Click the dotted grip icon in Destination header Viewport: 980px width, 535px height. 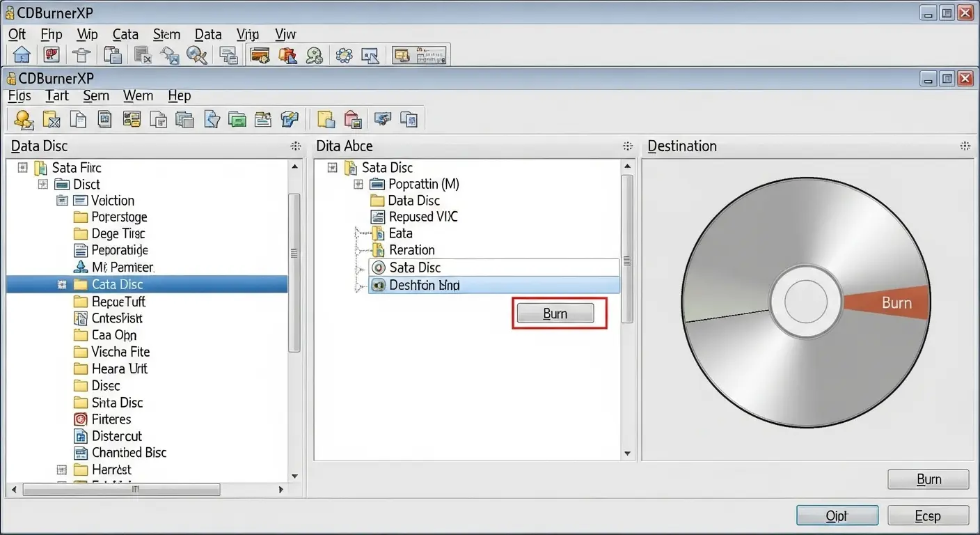tap(965, 146)
